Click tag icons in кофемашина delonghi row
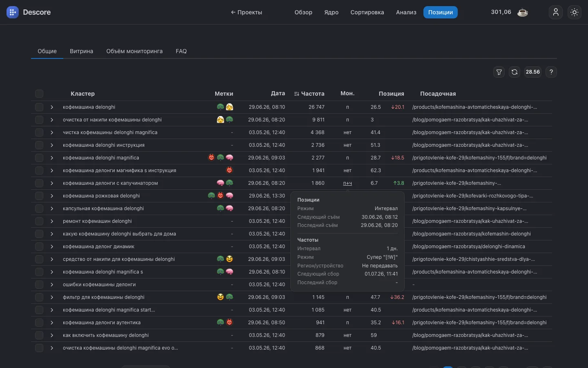588x368 pixels. coord(225,107)
